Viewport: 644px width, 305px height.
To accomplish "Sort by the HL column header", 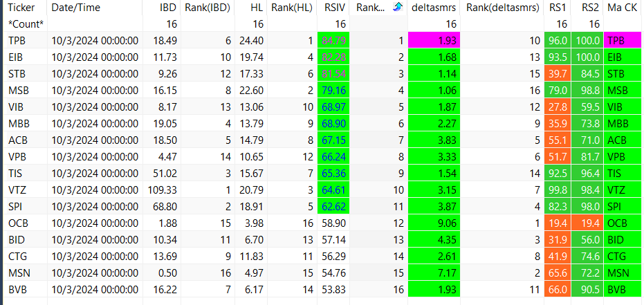I will point(251,8).
